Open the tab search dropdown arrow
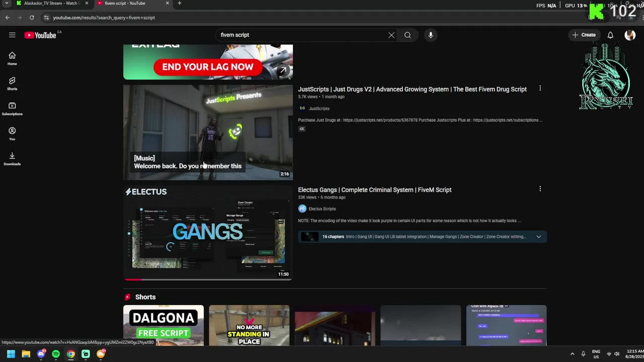 tap(7, 4)
